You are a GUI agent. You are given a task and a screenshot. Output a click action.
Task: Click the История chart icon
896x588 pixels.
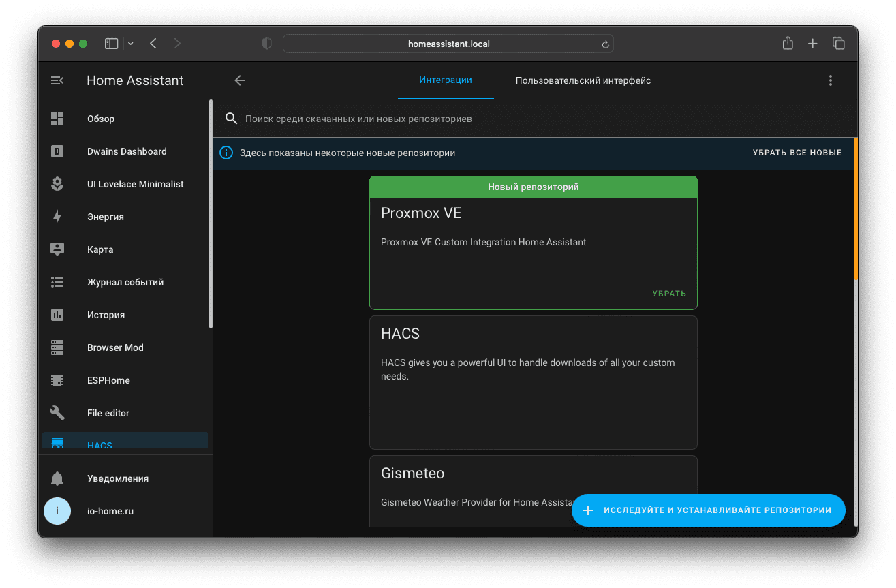[57, 315]
